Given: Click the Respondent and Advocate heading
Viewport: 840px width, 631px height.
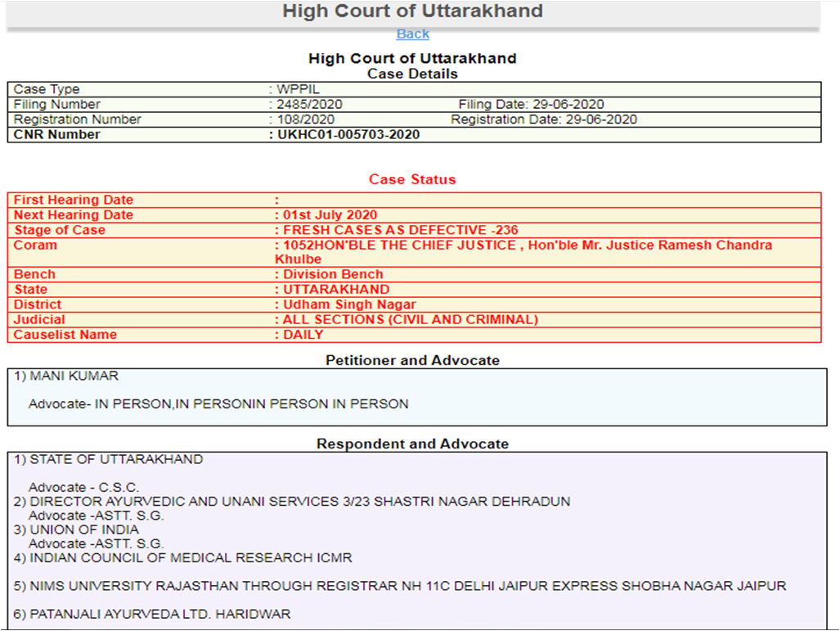Looking at the screenshot, I should 412,444.
